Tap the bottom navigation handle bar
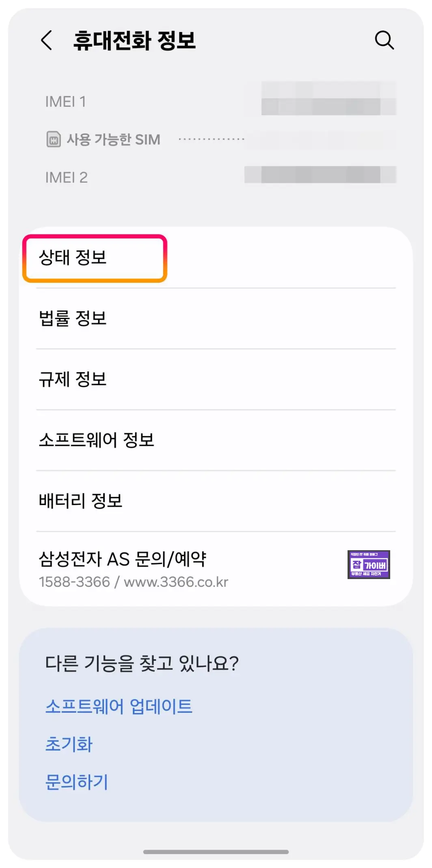The image size is (432, 868). tap(216, 852)
